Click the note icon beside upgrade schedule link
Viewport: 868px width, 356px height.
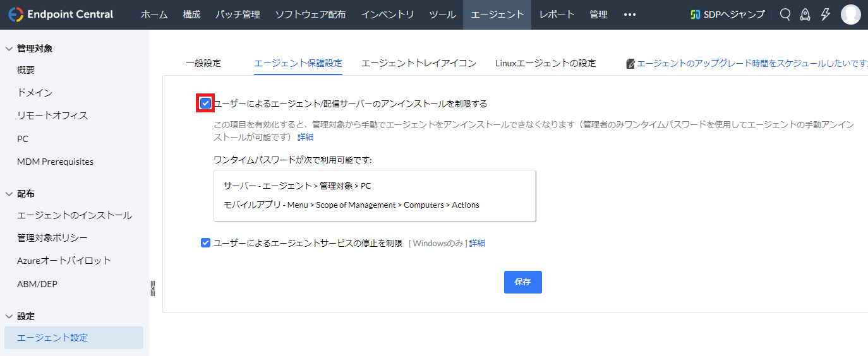[630, 64]
